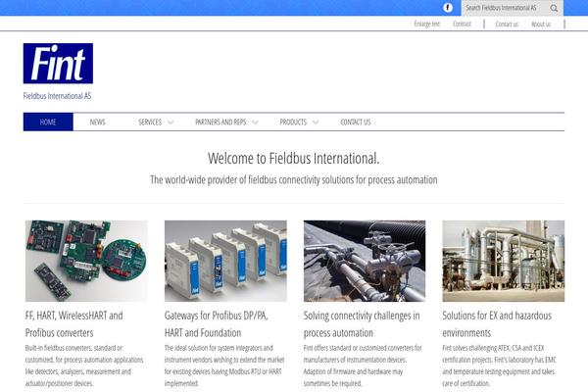The height and width of the screenshot is (392, 588).
Task: Open Solving connectivity challenges heading
Action: [362, 324]
